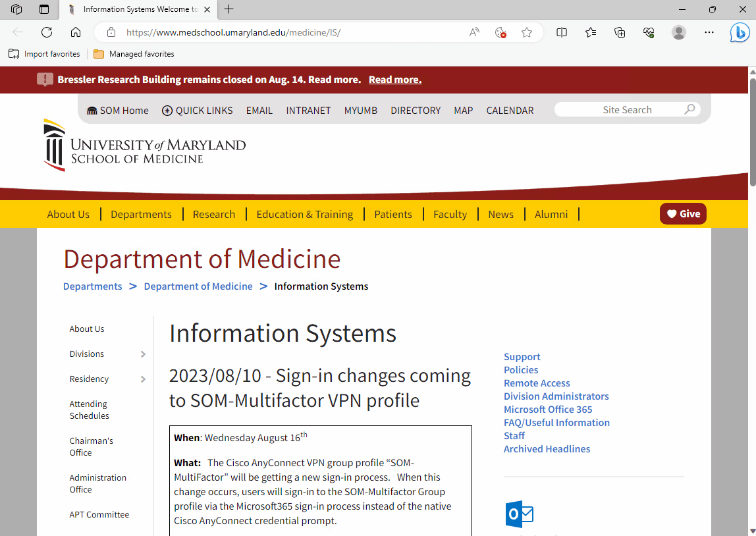Open the QUICK LINKS dropdown
This screenshot has width=756, height=536.
coord(198,111)
